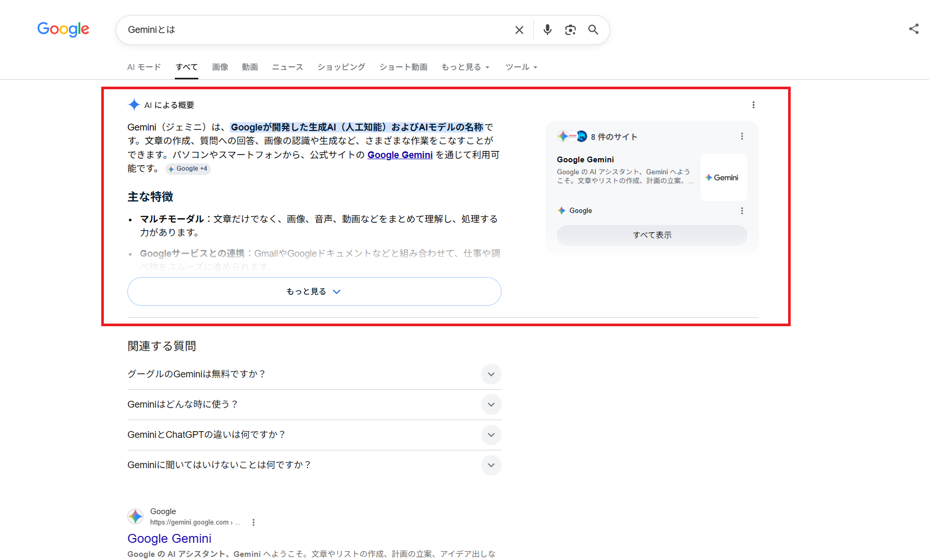Open three-dot menu next to gemini.google.com URL
This screenshot has height=560, width=929.
(x=254, y=522)
